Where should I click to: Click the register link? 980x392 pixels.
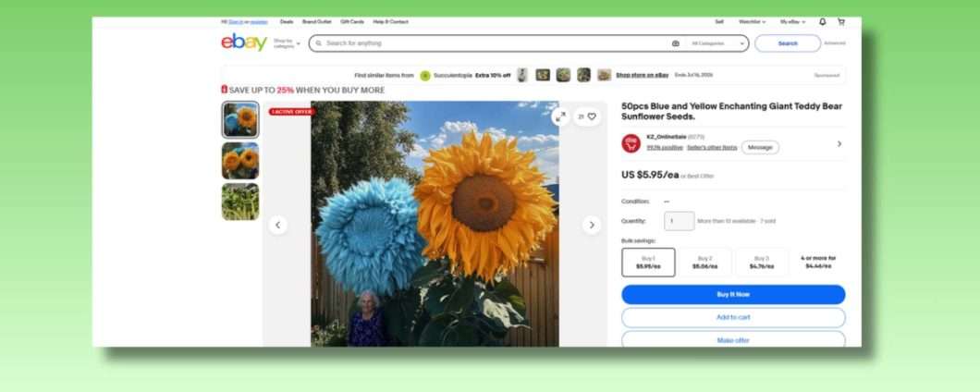tap(259, 22)
